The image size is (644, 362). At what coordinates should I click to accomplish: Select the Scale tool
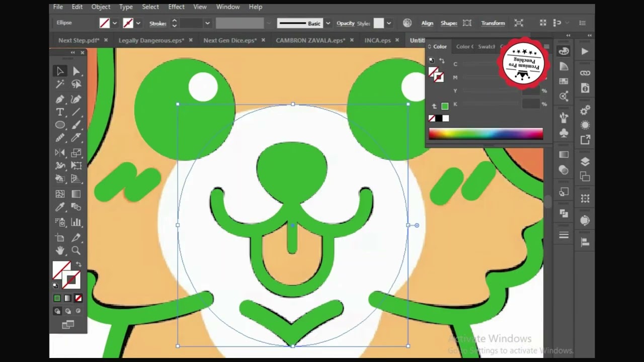[x=76, y=153]
